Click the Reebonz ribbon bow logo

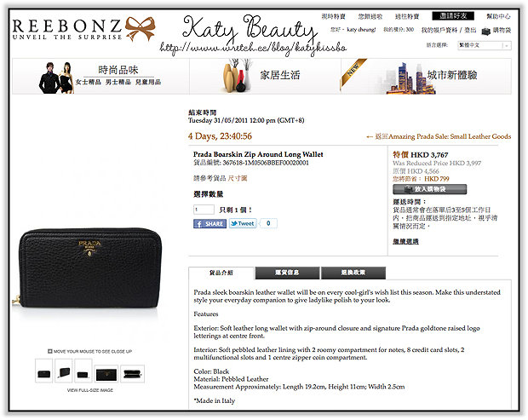pos(140,28)
